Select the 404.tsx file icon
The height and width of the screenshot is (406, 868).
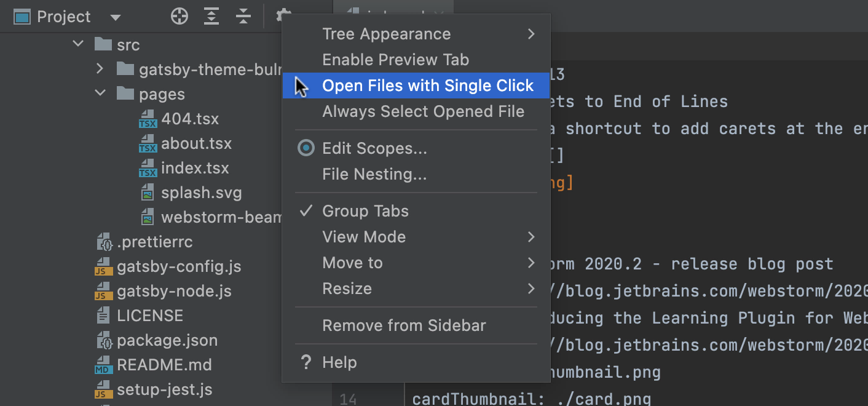coord(148,119)
